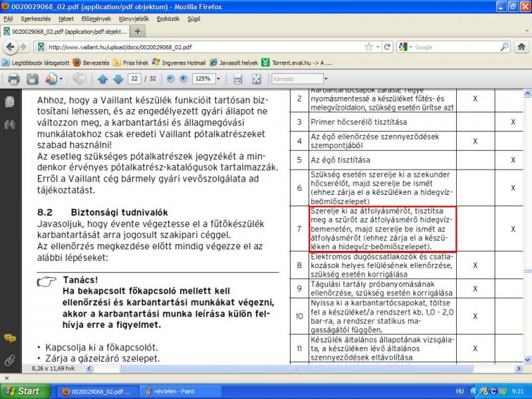Open the Ingyenes Hotmail bookmark
This screenshot has height=399, width=532.
pos(179,63)
